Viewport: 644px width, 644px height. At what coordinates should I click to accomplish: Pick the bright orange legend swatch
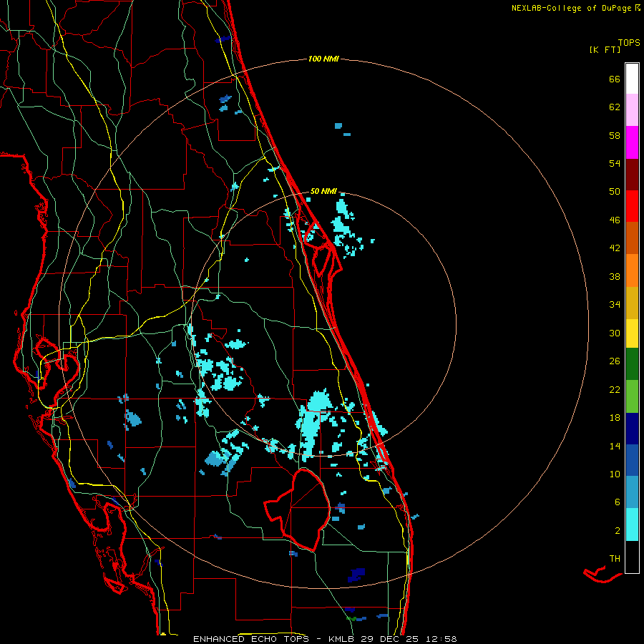click(632, 270)
